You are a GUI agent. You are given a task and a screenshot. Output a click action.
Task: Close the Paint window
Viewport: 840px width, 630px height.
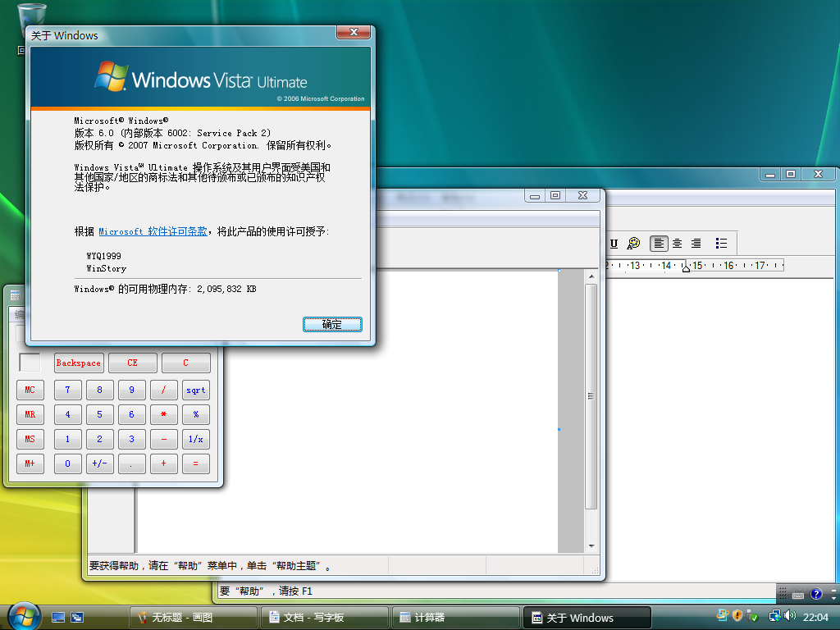[x=583, y=195]
